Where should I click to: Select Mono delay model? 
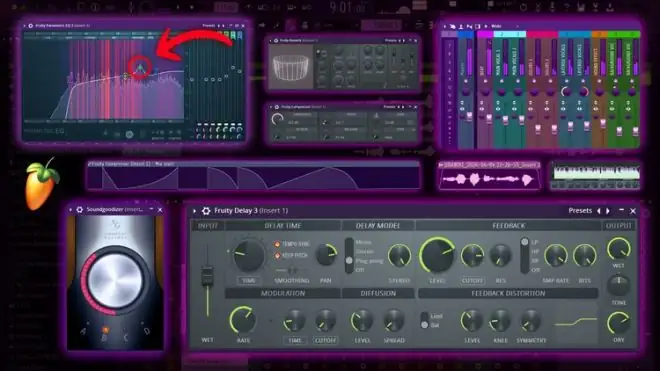pyautogui.click(x=364, y=242)
